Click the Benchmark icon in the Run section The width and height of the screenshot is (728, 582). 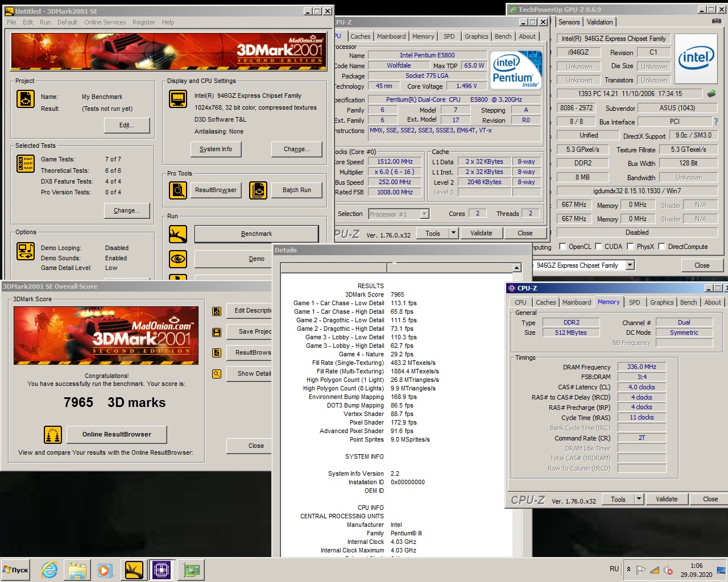tap(178, 234)
